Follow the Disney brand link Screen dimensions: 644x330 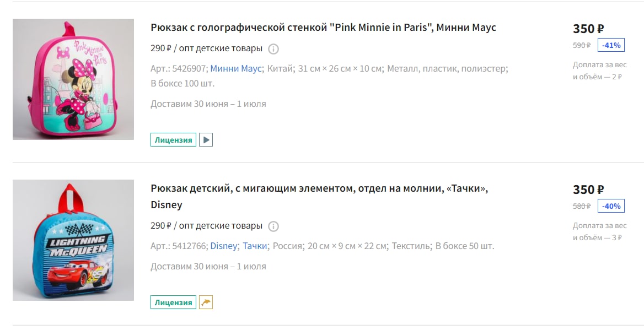click(223, 246)
